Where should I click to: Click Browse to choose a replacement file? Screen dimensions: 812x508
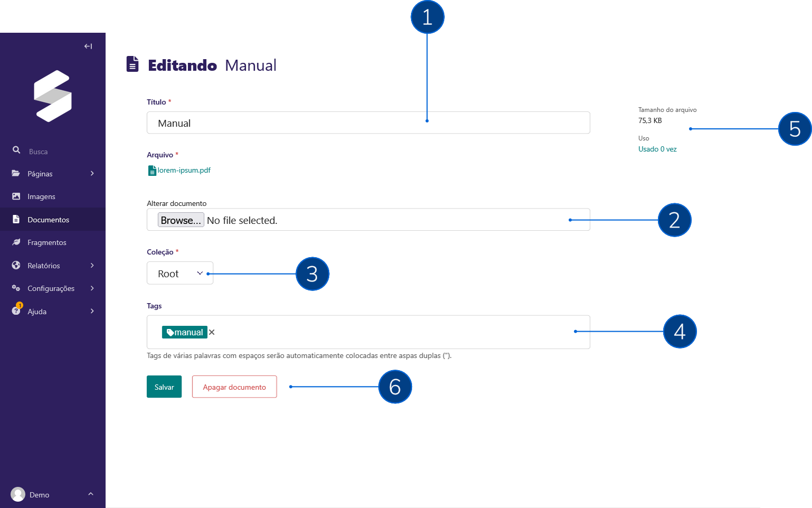(x=181, y=220)
